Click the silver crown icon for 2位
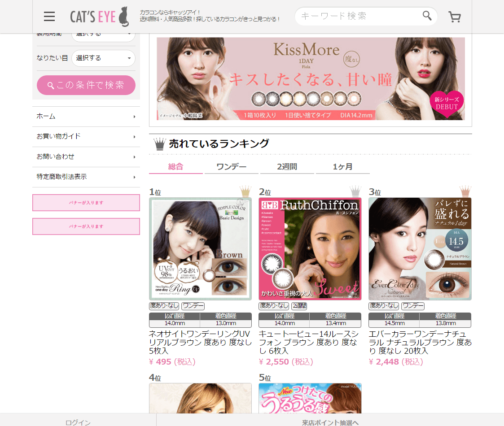This screenshot has height=426, width=504. click(355, 191)
